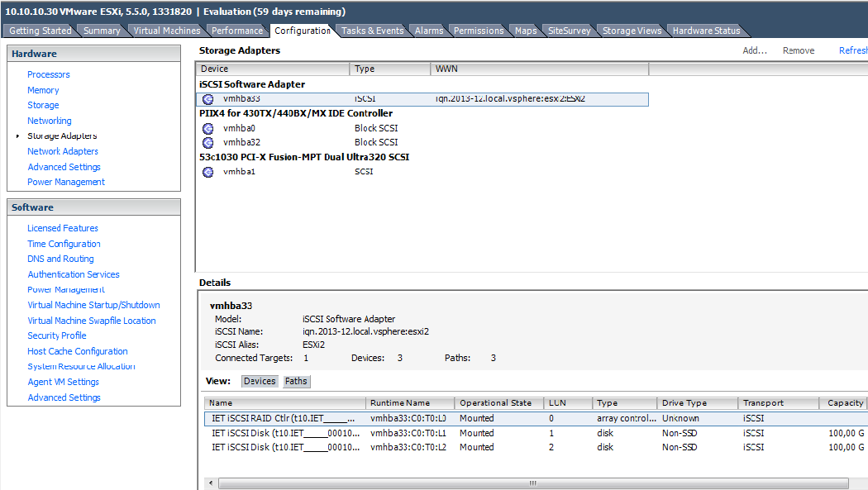Open the Permissions tab
868x490 pixels.
[479, 31]
